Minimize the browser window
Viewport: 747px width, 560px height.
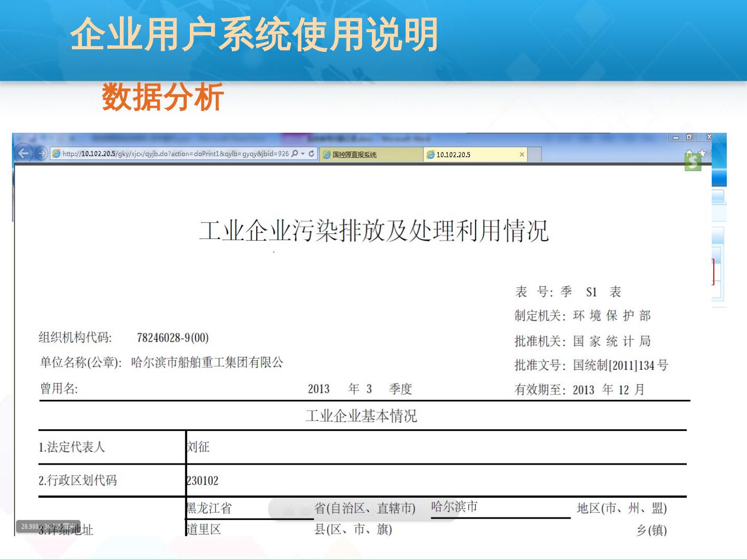(675, 137)
